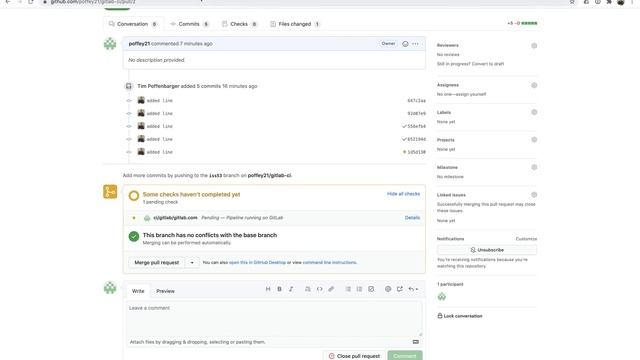640x360 pixels.
Task: Click Lock conversation link
Action: (460, 316)
